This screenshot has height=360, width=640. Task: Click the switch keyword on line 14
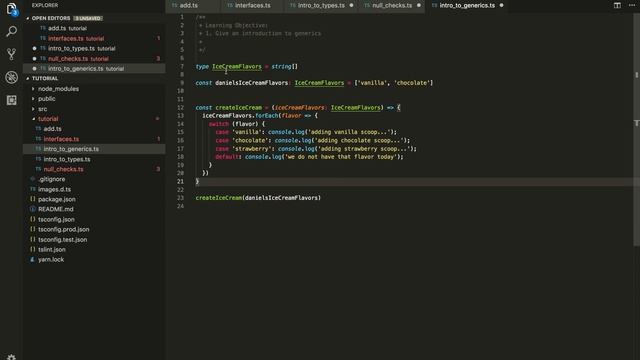coord(219,124)
